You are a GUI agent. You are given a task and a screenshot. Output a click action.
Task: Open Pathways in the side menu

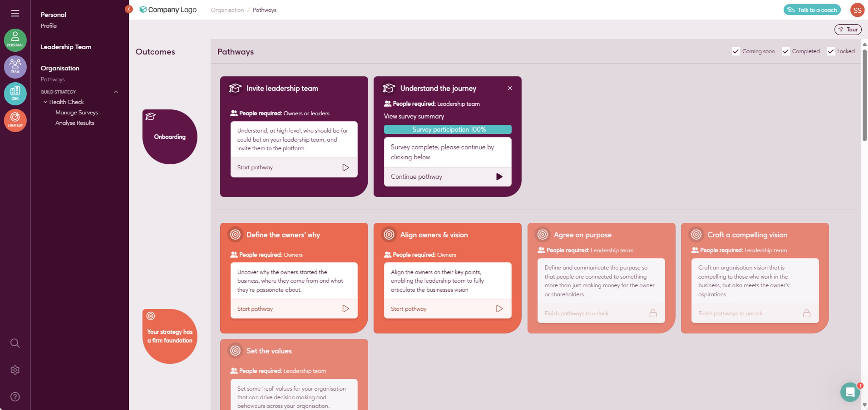(x=53, y=79)
